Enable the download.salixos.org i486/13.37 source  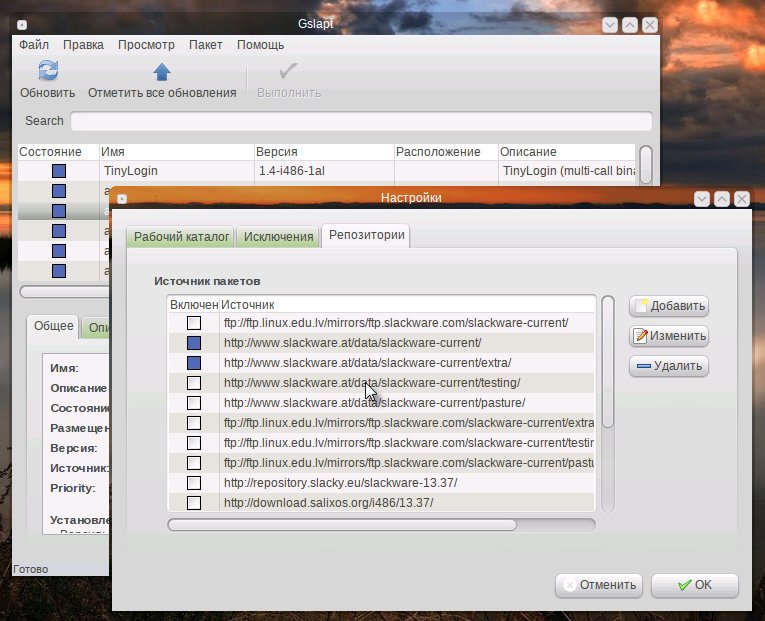click(194, 503)
